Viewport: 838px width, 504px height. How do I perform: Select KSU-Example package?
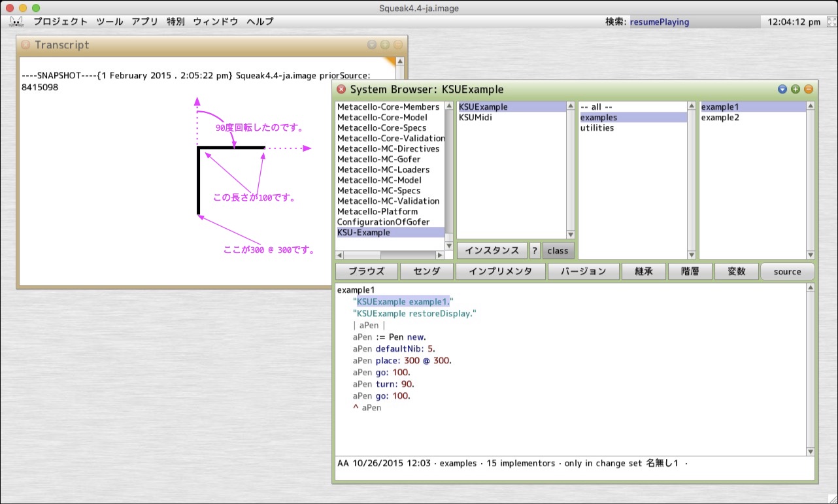point(390,233)
